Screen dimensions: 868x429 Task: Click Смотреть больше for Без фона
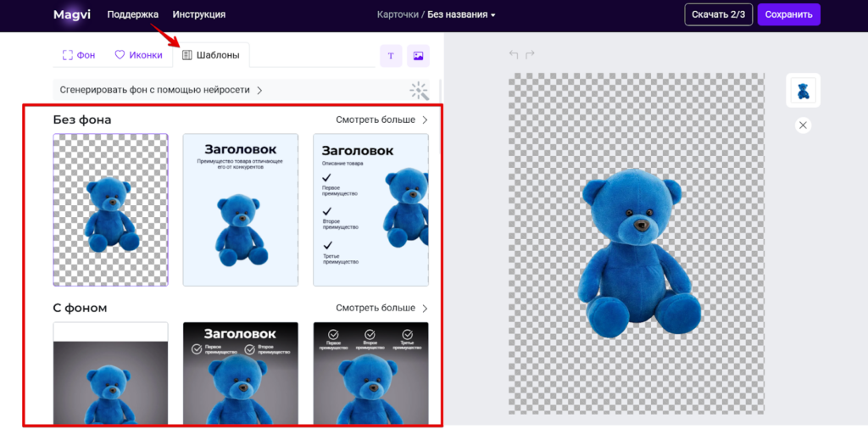[x=382, y=120]
